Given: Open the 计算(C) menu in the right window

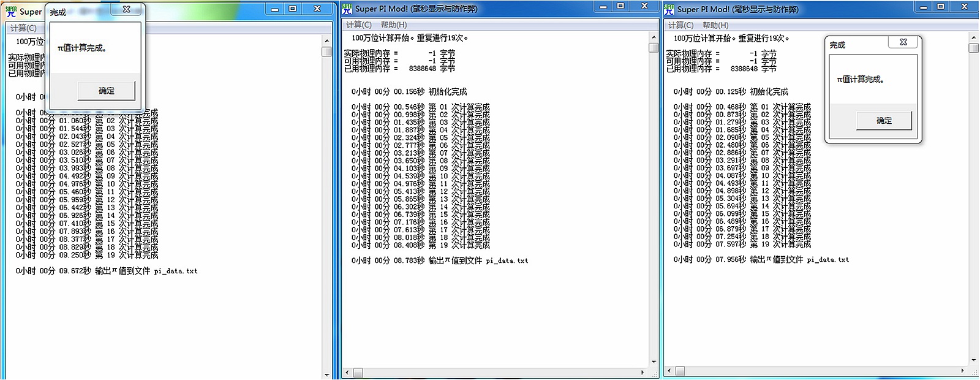Looking at the screenshot, I should coord(681,25).
